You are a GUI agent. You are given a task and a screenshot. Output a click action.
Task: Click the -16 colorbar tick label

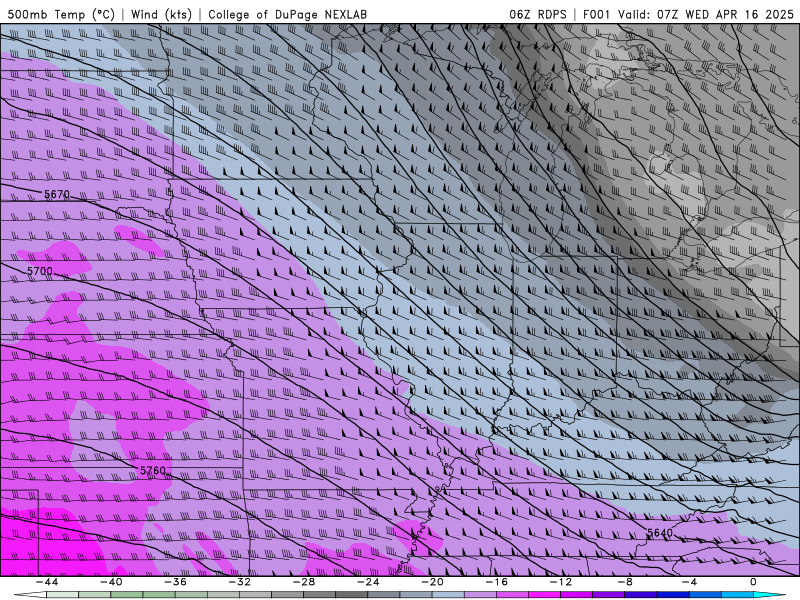click(496, 582)
